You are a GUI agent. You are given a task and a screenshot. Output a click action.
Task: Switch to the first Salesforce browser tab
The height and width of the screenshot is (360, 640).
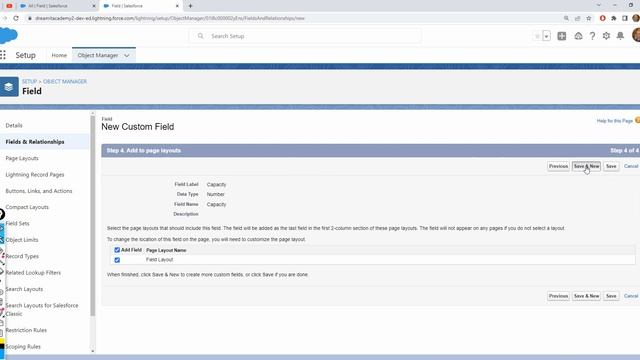click(x=57, y=6)
